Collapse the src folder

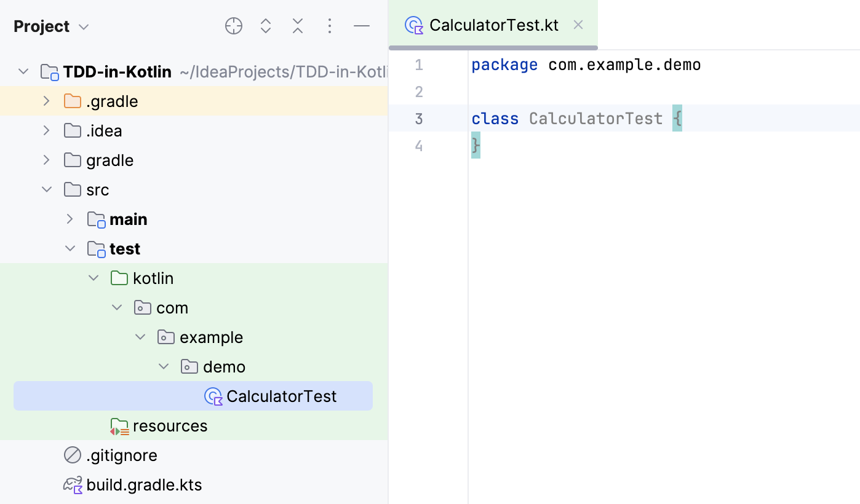[x=46, y=189]
